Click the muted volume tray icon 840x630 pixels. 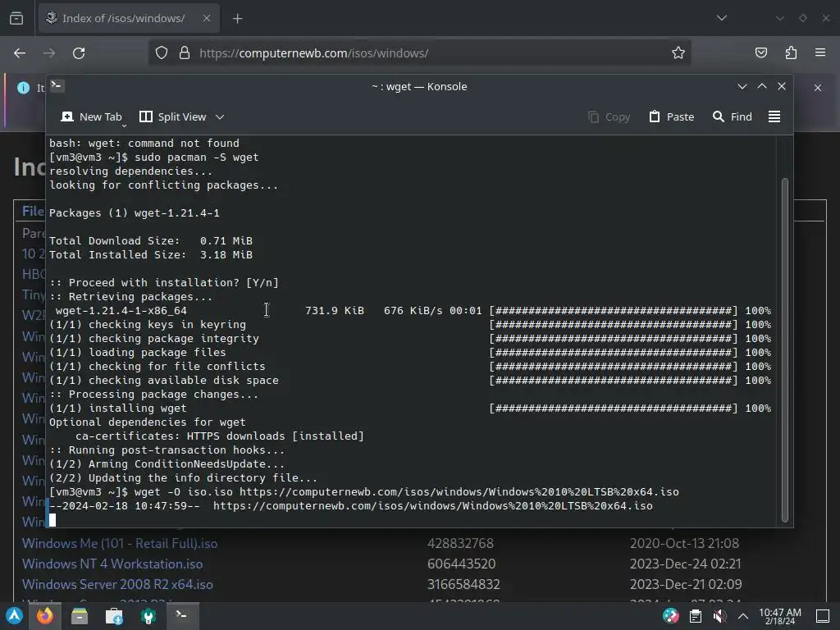pyautogui.click(x=720, y=616)
